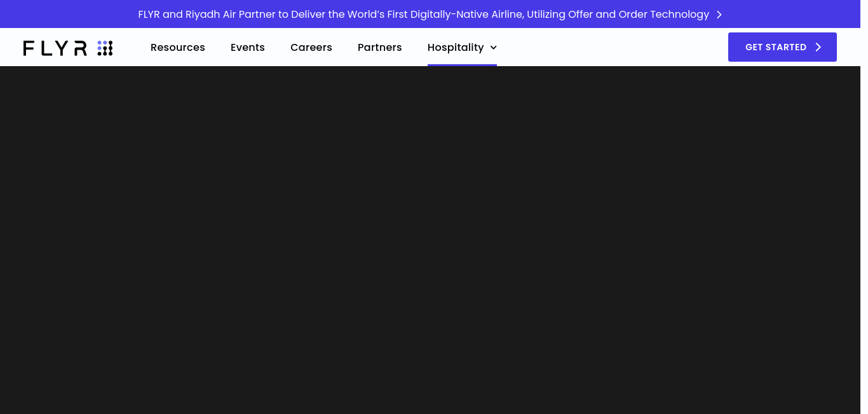Viewport: 868px width, 414px height.
Task: Open the Events page
Action: coord(248,47)
